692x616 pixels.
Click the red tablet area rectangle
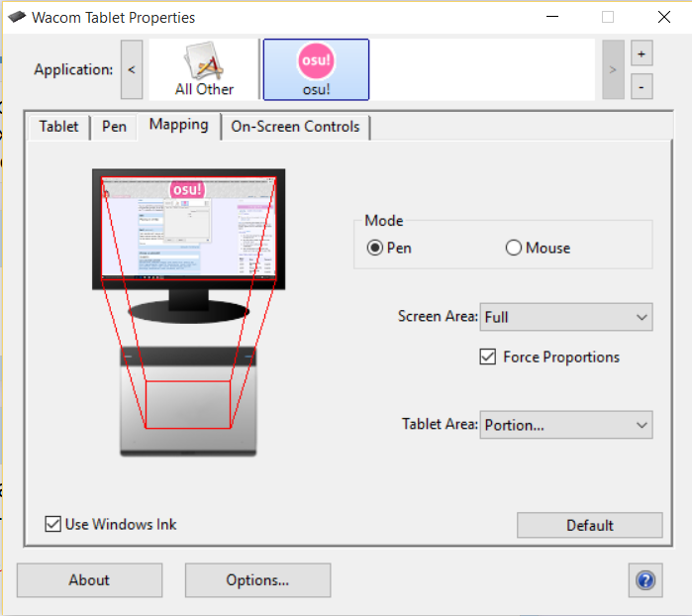(188, 404)
